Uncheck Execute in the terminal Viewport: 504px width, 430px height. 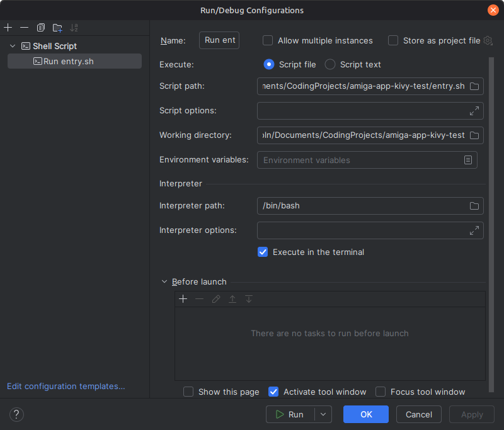(263, 252)
